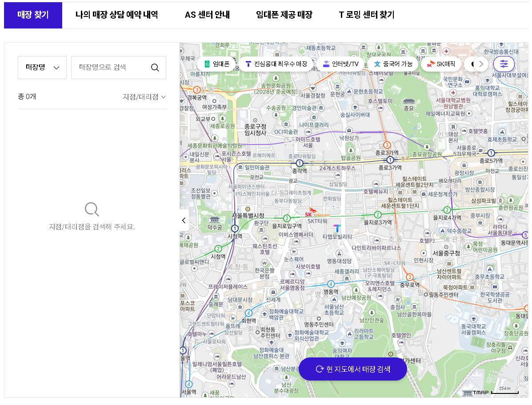The image size is (532, 405).
Task: Toggle the 중국어 가능 filter chip
Action: pyautogui.click(x=393, y=64)
